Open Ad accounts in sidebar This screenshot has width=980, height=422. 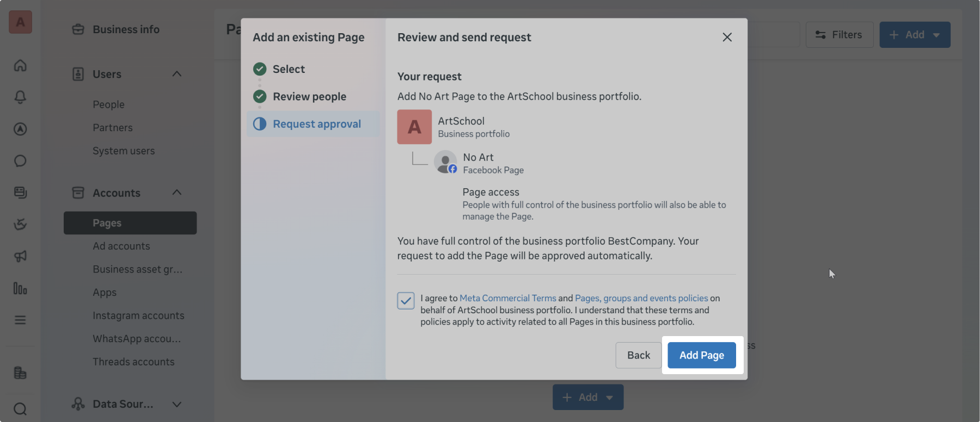tap(121, 246)
